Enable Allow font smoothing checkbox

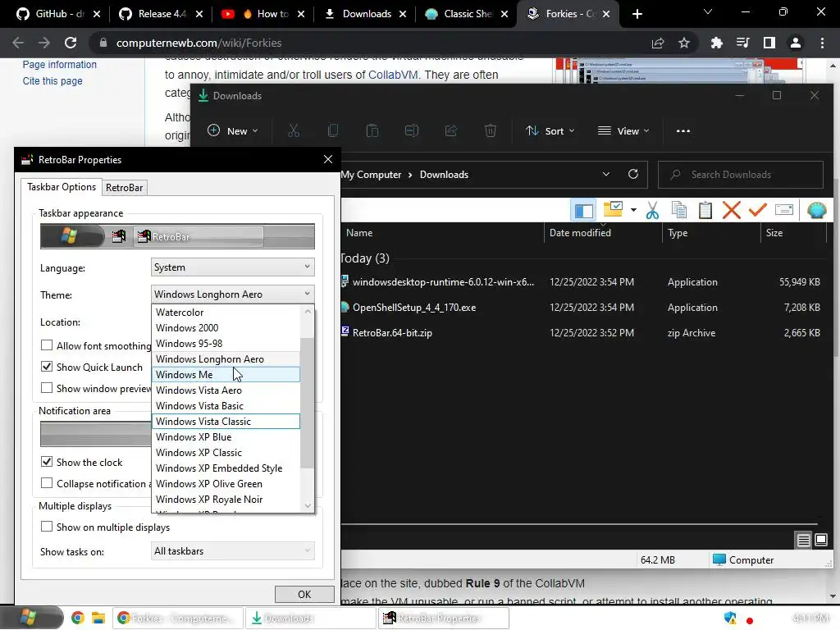click(47, 345)
